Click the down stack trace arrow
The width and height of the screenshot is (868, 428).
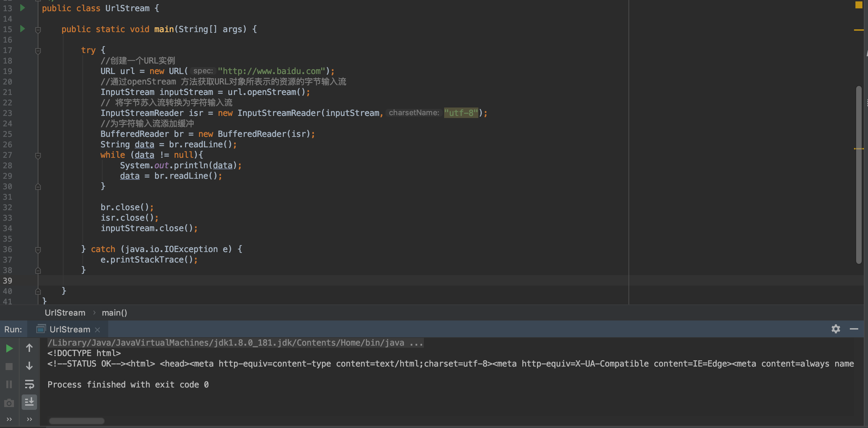coord(29,366)
